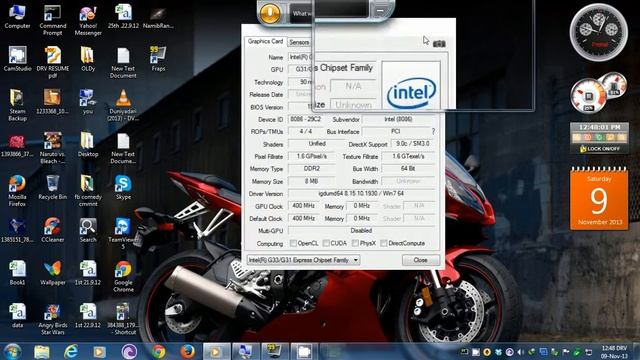The width and height of the screenshot is (640, 360).
Task: Click the calendar gadget showing 9 November
Action: tap(599, 199)
